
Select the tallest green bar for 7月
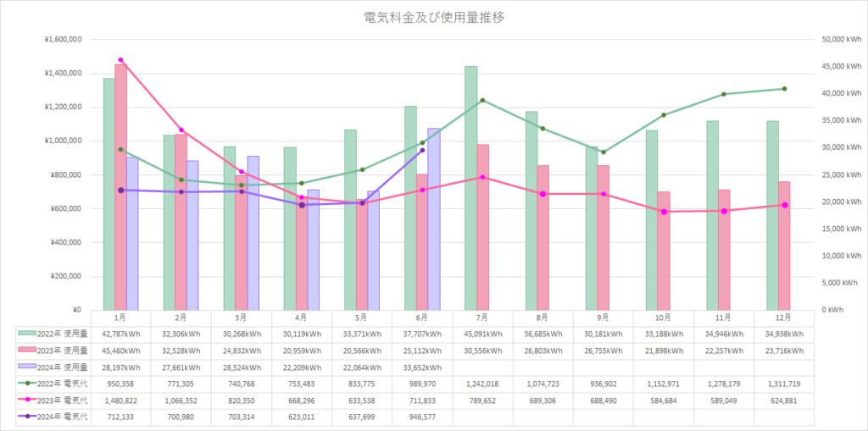click(470, 186)
